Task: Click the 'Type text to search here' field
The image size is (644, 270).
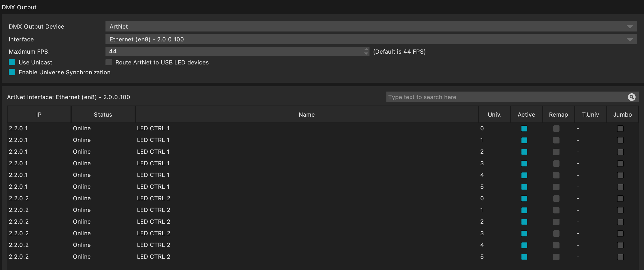Action: tap(506, 97)
